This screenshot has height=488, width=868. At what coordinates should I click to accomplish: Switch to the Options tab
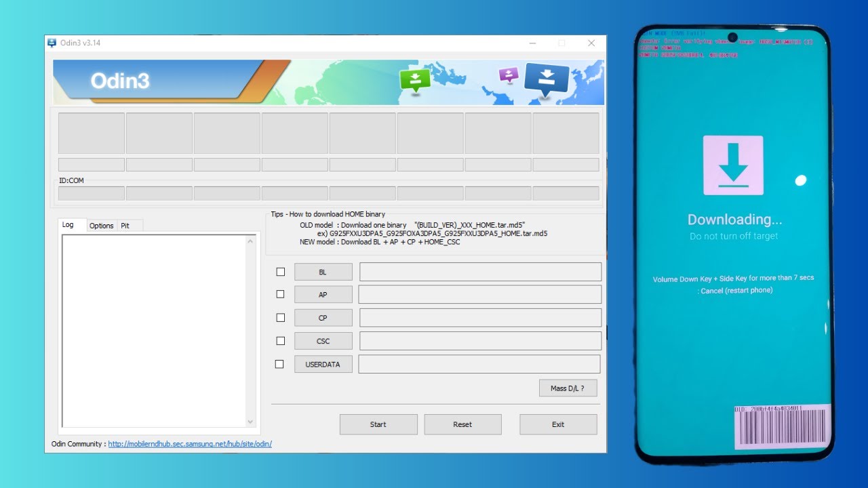pos(102,226)
